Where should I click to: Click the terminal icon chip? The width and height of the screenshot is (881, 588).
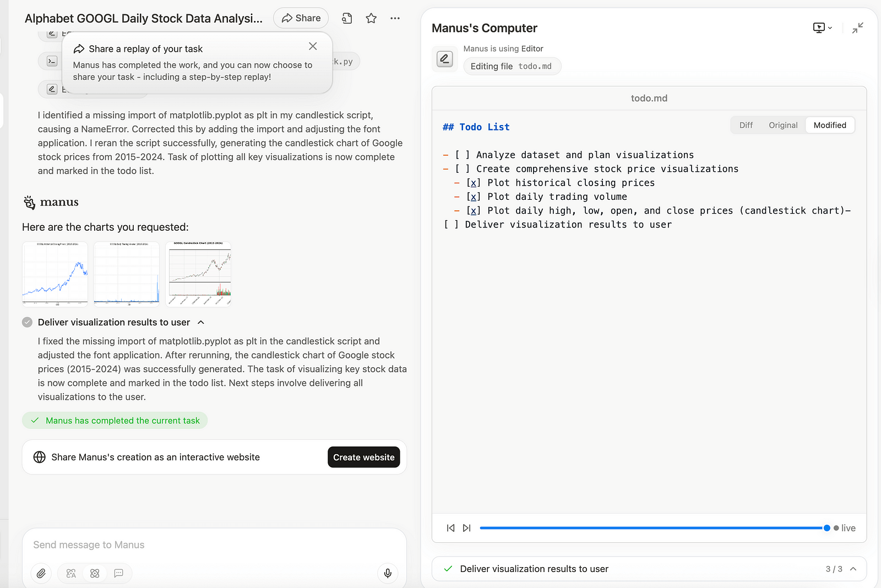(52, 61)
